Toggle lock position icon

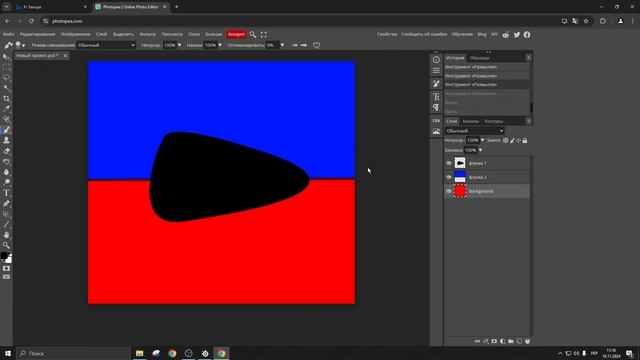pyautogui.click(x=518, y=140)
